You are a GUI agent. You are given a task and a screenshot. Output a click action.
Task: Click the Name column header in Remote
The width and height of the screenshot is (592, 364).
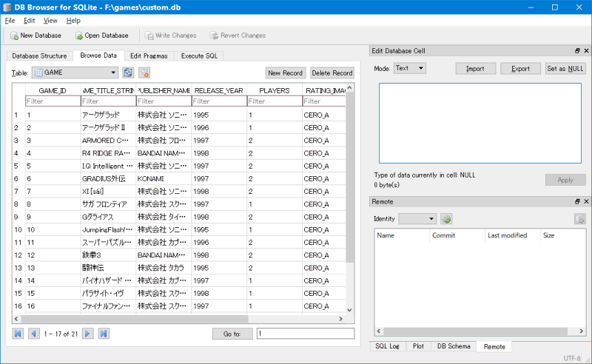pyautogui.click(x=402, y=235)
